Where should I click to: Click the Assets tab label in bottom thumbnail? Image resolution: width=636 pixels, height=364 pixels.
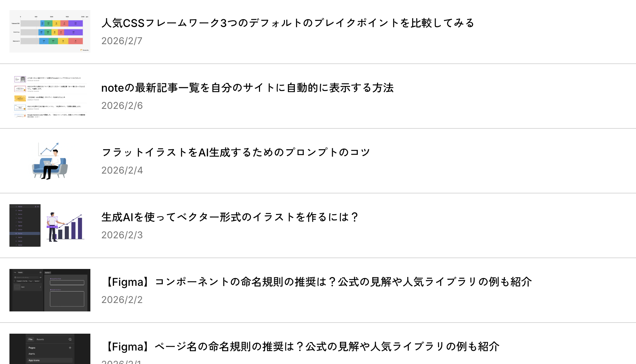(x=40, y=339)
